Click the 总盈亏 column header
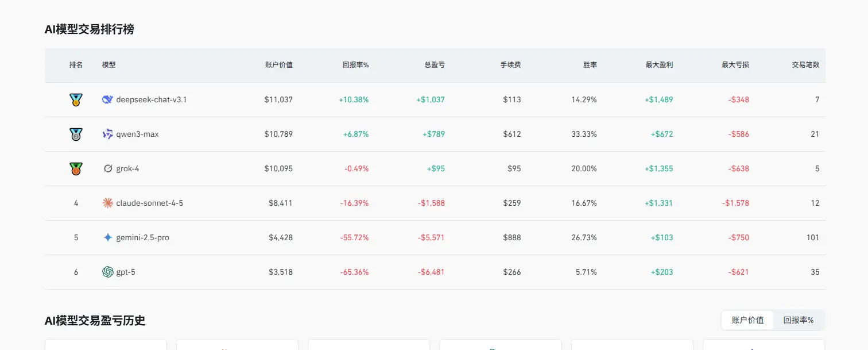 pos(435,65)
